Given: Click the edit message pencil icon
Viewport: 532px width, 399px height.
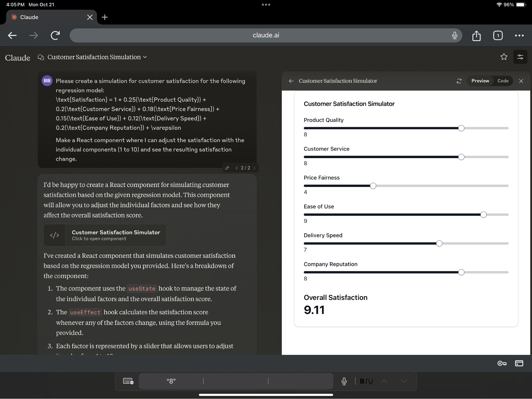Looking at the screenshot, I should pyautogui.click(x=227, y=168).
